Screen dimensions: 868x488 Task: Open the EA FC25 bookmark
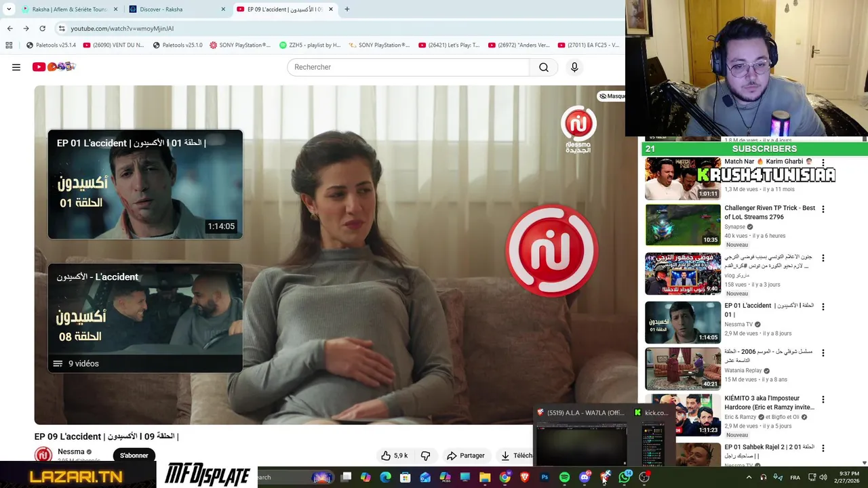pyautogui.click(x=589, y=45)
